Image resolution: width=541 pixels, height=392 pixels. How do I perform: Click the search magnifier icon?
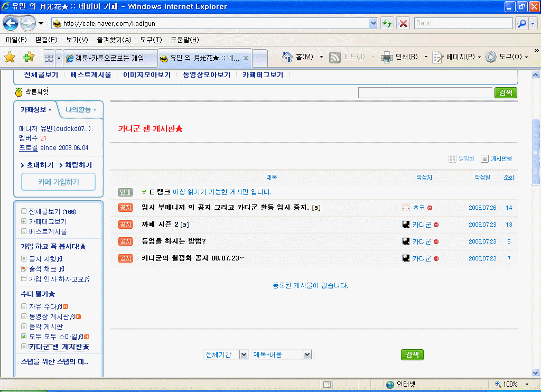pos(521,23)
